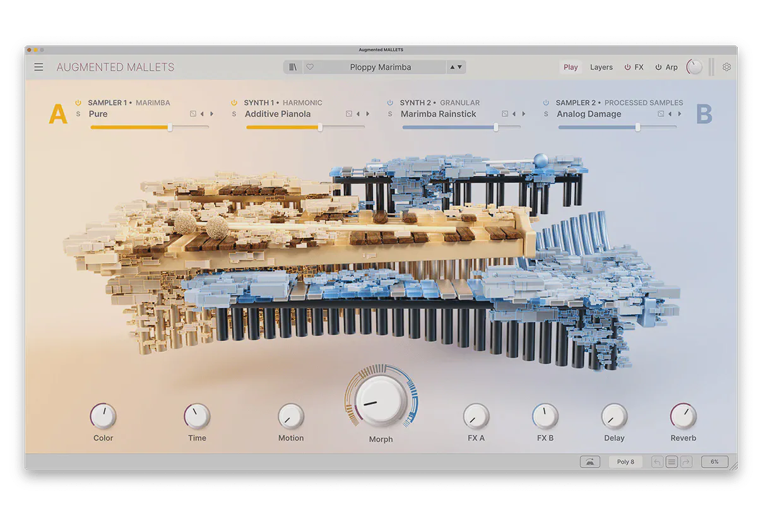The width and height of the screenshot is (763, 532).
Task: Open the settings gear panel
Action: [x=726, y=67]
